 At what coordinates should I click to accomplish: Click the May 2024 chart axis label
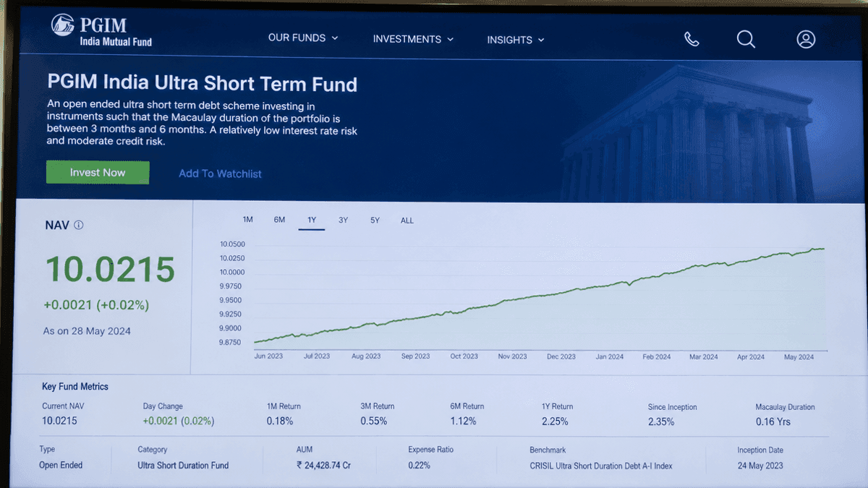click(x=799, y=357)
